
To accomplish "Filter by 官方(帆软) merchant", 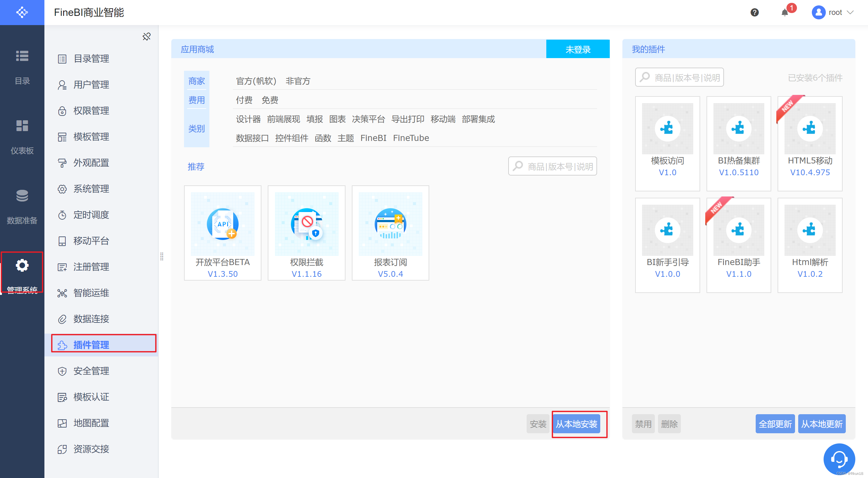I will [256, 81].
